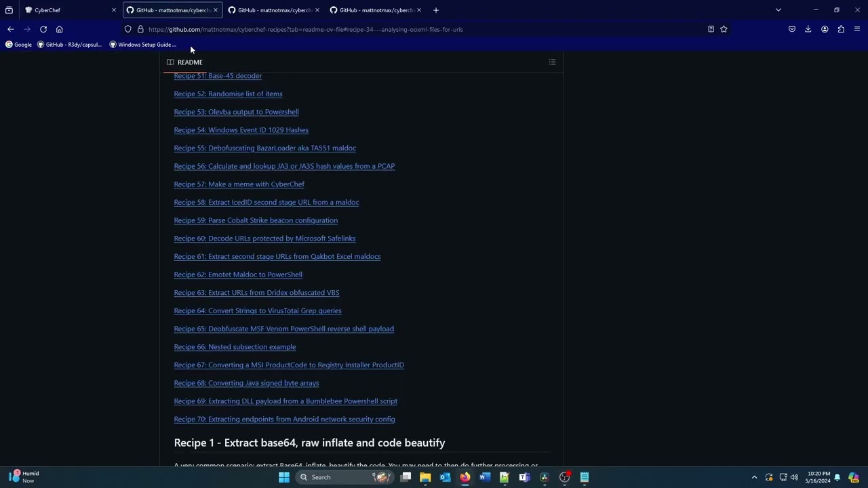Open Outlook from the taskbar
This screenshot has height=488, width=868.
445,477
